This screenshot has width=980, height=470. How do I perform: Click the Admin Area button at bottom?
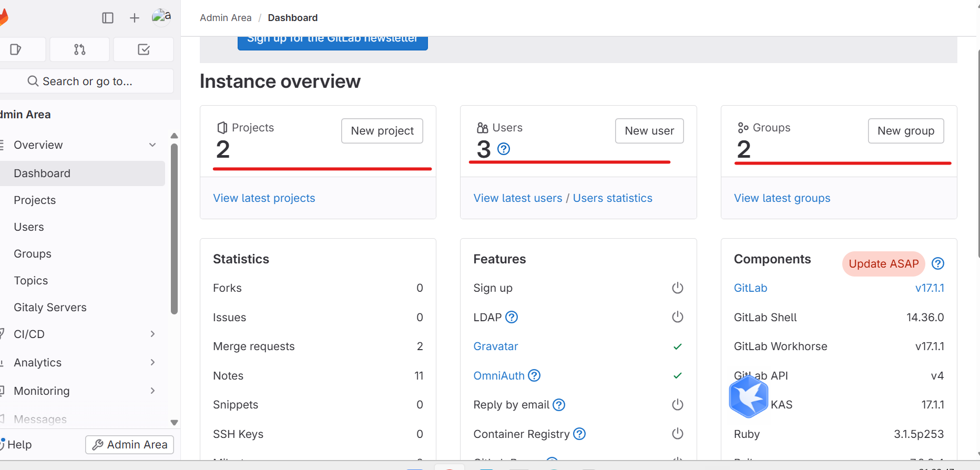[130, 445]
